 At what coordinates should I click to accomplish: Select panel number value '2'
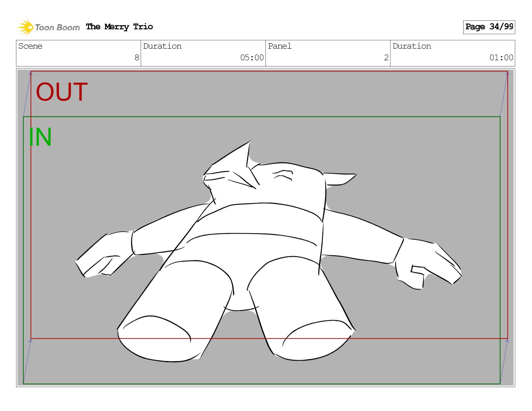pos(386,58)
